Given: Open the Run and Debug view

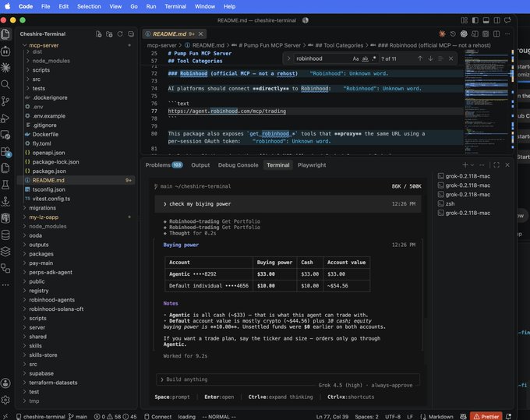Looking at the screenshot, I should (x=5, y=118).
